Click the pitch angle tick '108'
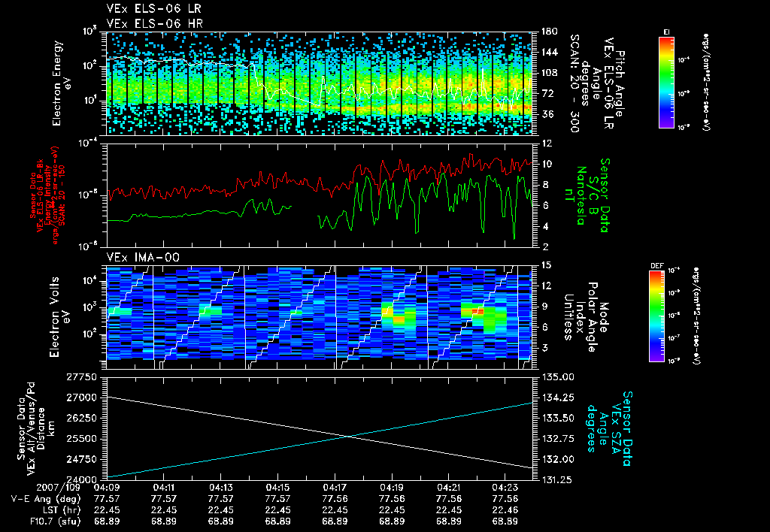 (x=549, y=73)
